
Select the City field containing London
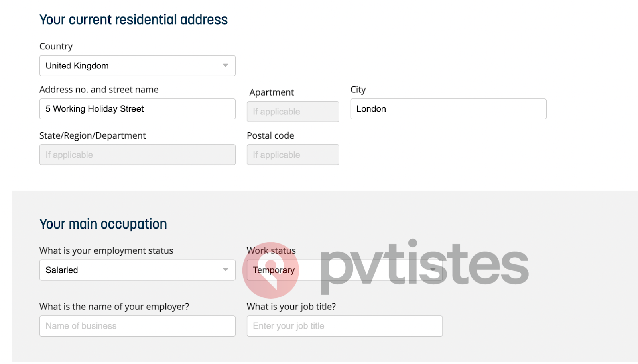coord(448,109)
